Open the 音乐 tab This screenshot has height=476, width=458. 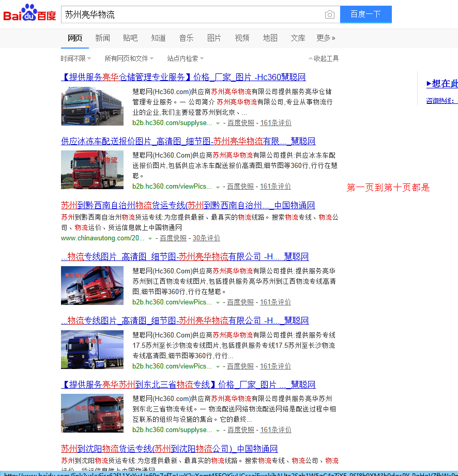186,38
